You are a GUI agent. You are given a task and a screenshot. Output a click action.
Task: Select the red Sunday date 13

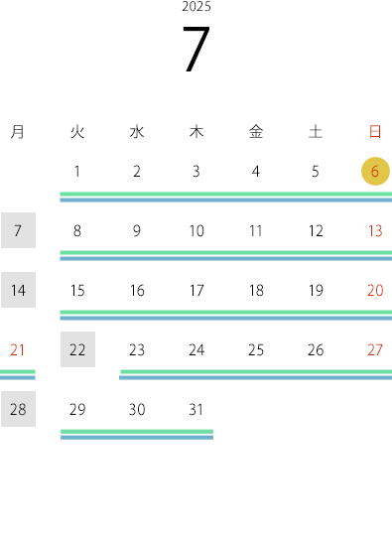(x=375, y=230)
